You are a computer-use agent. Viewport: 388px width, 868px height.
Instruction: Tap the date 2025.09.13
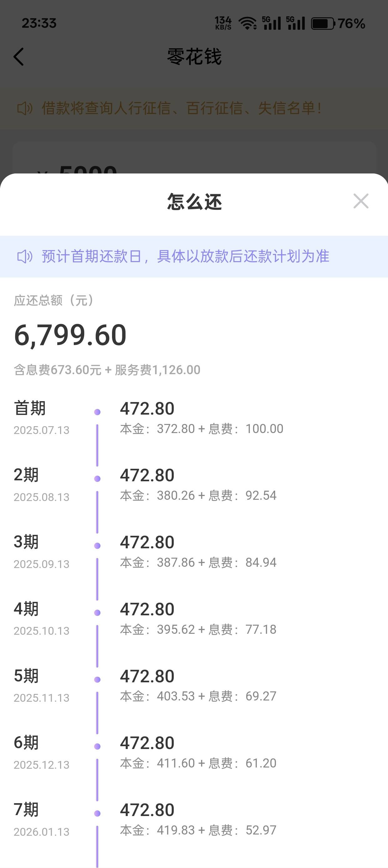click(41, 564)
